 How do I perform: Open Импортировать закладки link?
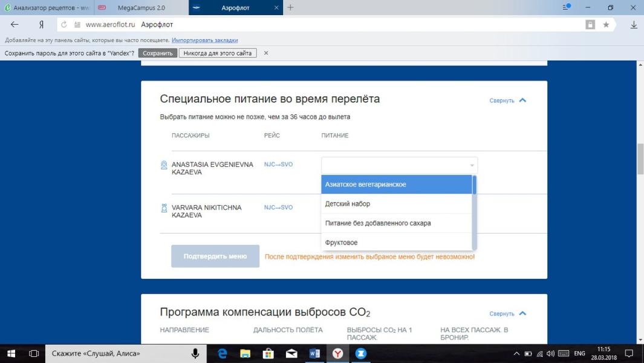(x=204, y=41)
